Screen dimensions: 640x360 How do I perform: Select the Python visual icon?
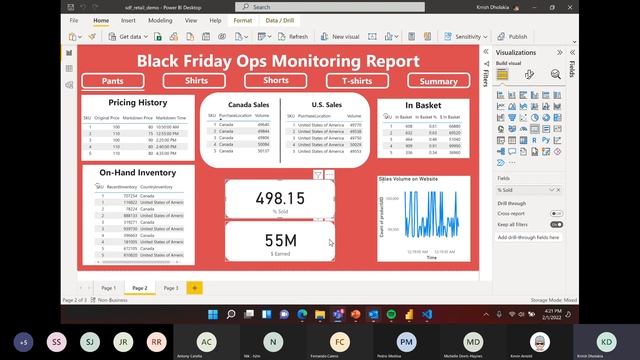point(546,140)
